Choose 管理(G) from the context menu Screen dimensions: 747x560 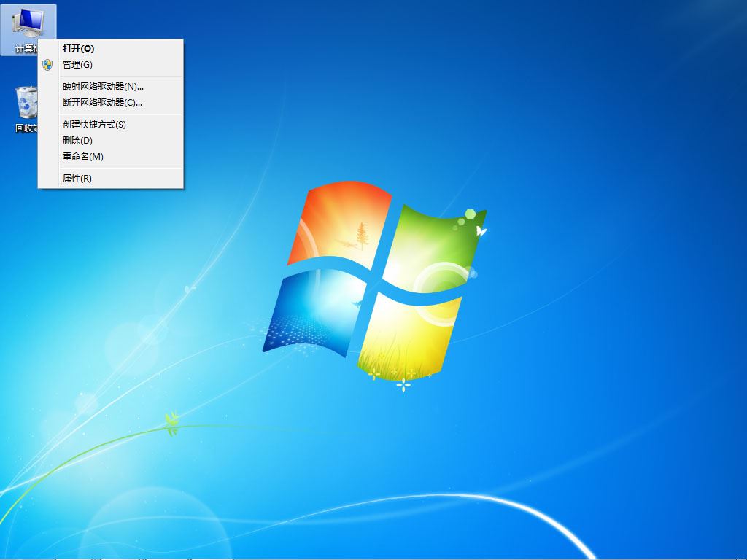pyautogui.click(x=111, y=65)
